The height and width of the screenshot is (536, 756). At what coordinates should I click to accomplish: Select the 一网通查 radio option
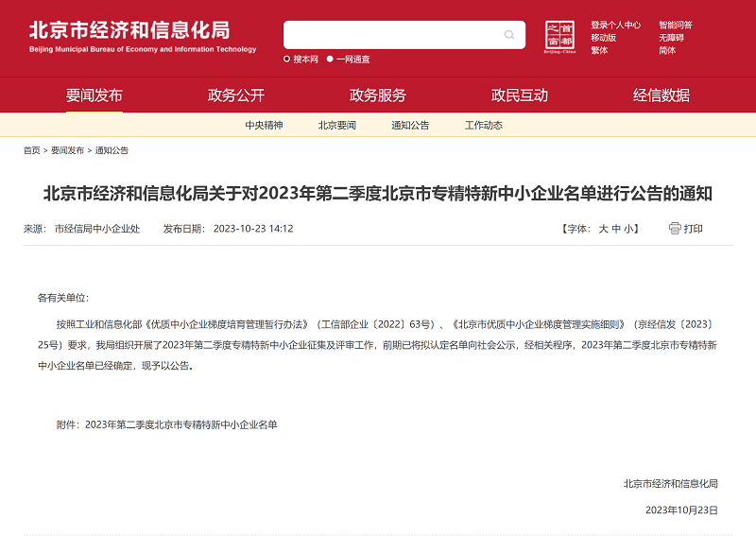pyautogui.click(x=330, y=59)
